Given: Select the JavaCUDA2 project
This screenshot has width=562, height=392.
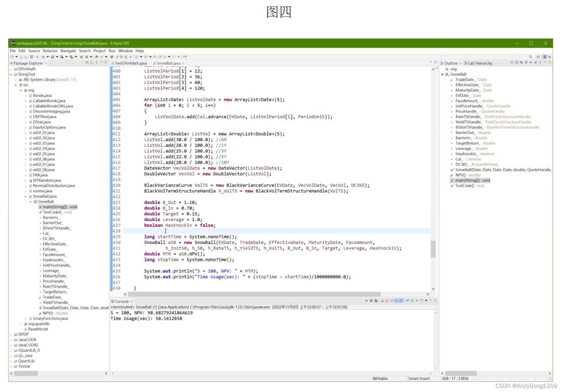Looking at the screenshot, I should point(26,345).
